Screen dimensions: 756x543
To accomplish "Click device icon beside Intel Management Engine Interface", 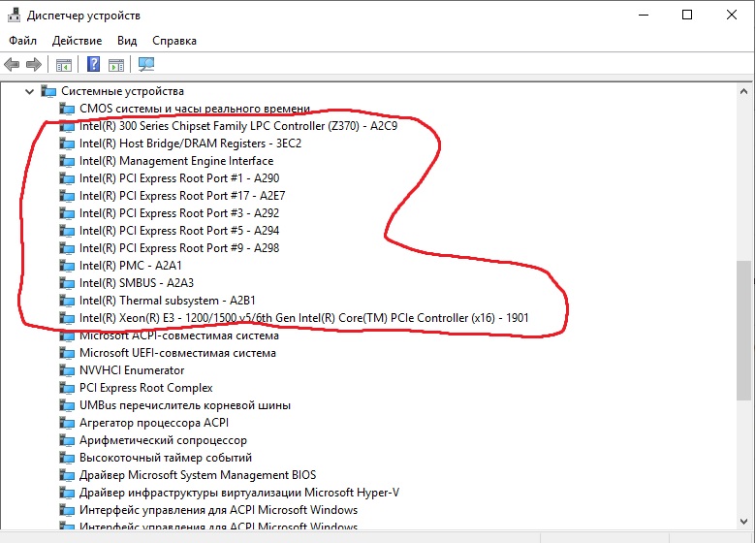I will tap(67, 161).
